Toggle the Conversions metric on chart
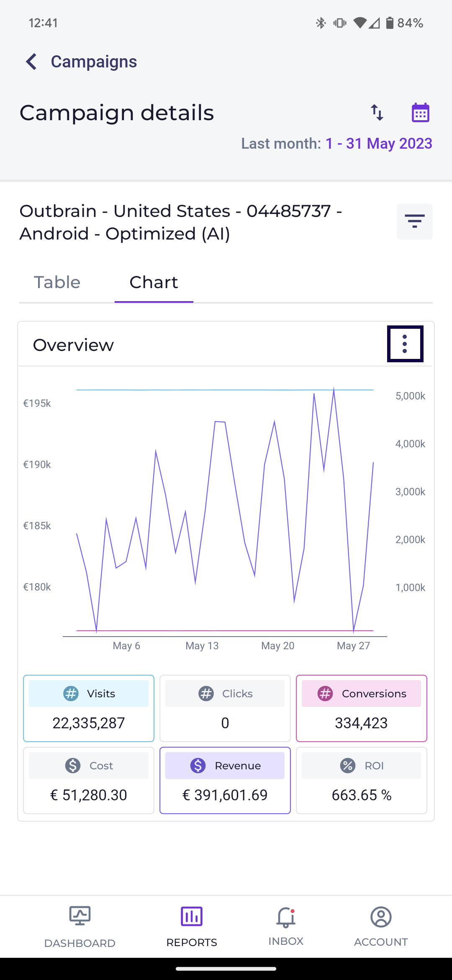This screenshot has height=980, width=452. click(361, 708)
